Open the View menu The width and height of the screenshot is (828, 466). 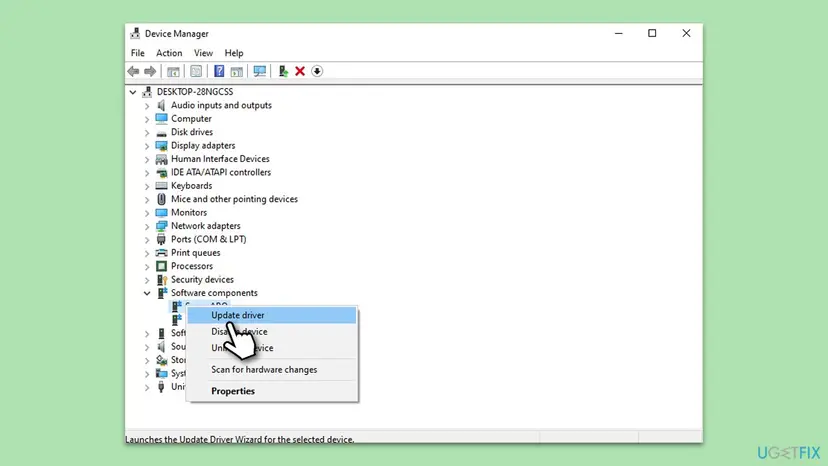pyautogui.click(x=203, y=53)
